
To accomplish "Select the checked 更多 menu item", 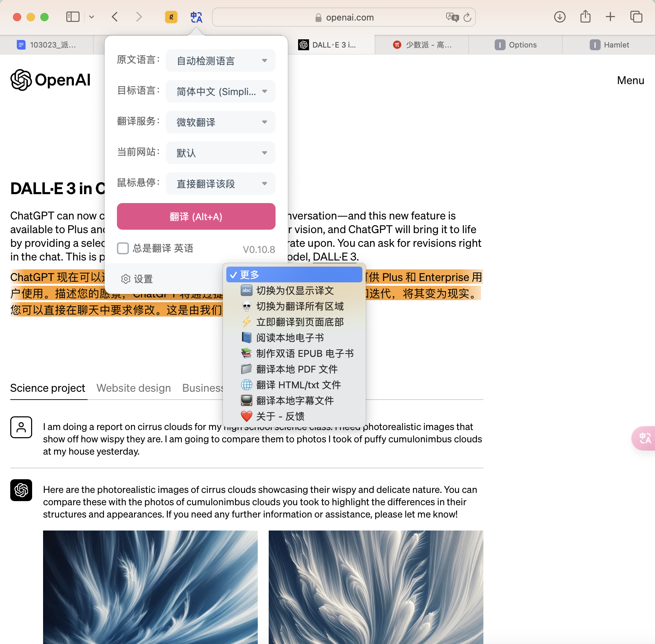I will (x=294, y=274).
